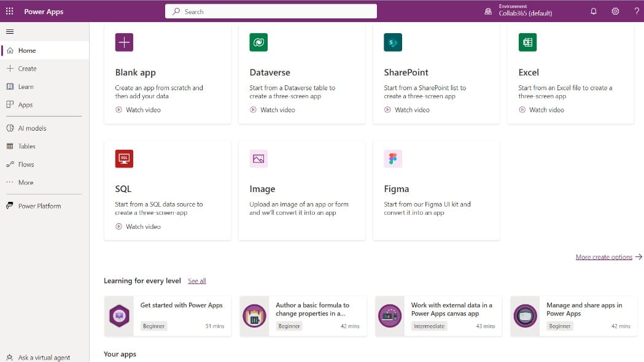
Task: Select the SQL database icon
Action: (x=124, y=159)
